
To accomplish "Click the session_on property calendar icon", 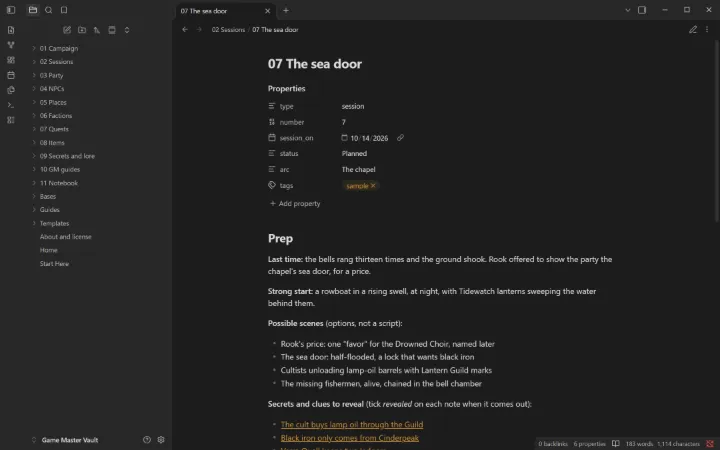I will [x=272, y=137].
